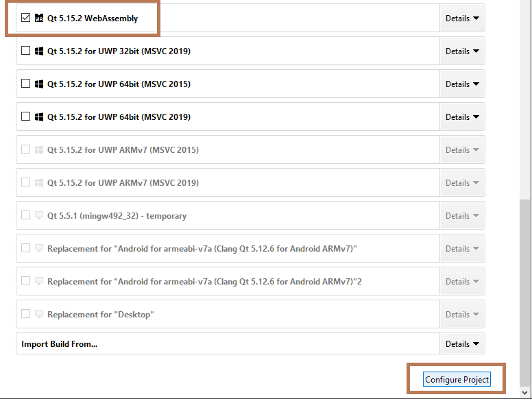
Task: Enable Qt 5.15.2 for UWP 32bit (MSVC 2019)
Action: point(26,51)
